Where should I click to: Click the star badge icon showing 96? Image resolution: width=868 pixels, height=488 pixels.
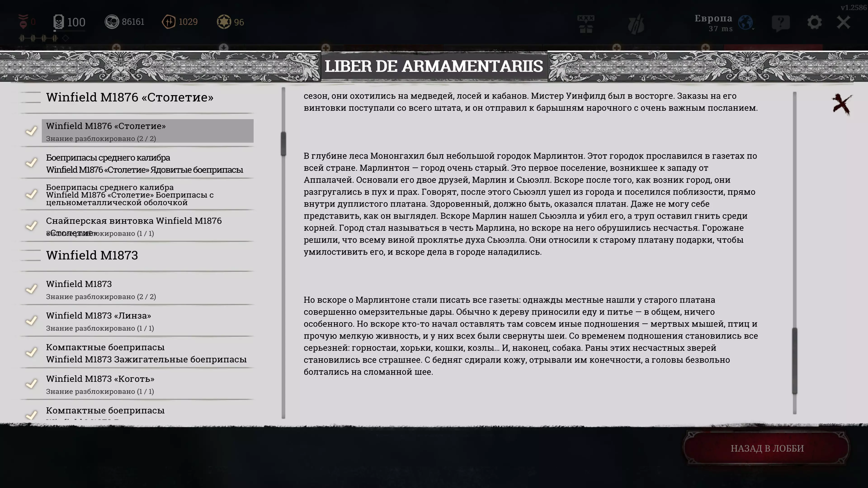click(x=224, y=22)
